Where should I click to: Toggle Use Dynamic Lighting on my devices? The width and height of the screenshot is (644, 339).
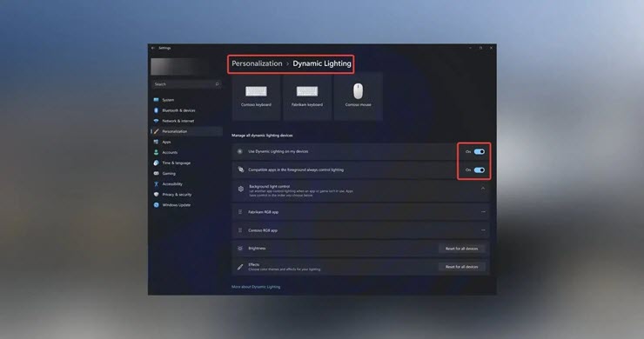tap(480, 152)
